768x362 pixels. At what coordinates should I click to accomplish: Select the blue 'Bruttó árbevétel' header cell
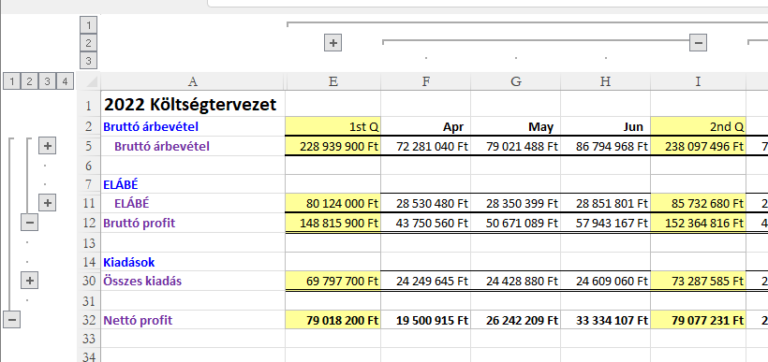tap(193, 127)
